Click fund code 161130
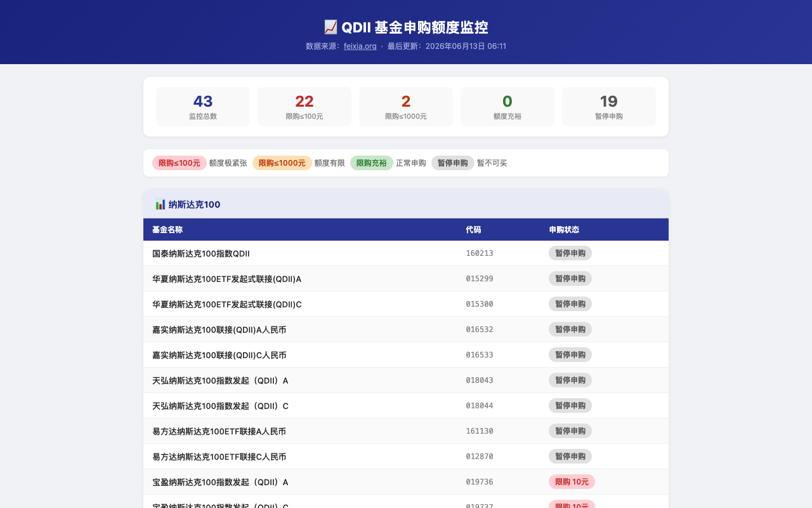 pos(480,431)
